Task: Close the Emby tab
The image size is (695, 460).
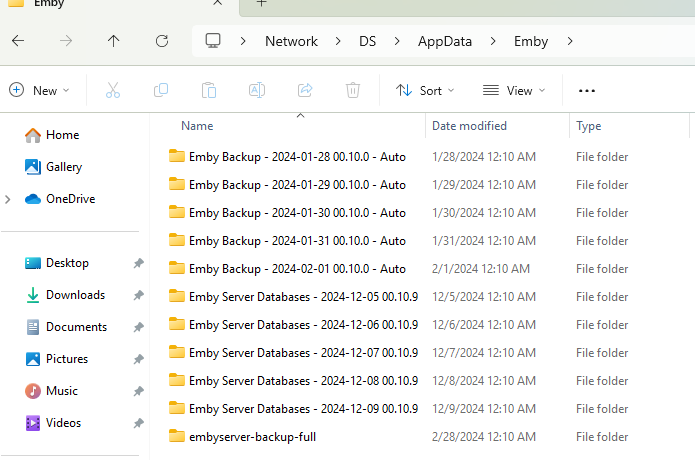Action: [x=217, y=3]
